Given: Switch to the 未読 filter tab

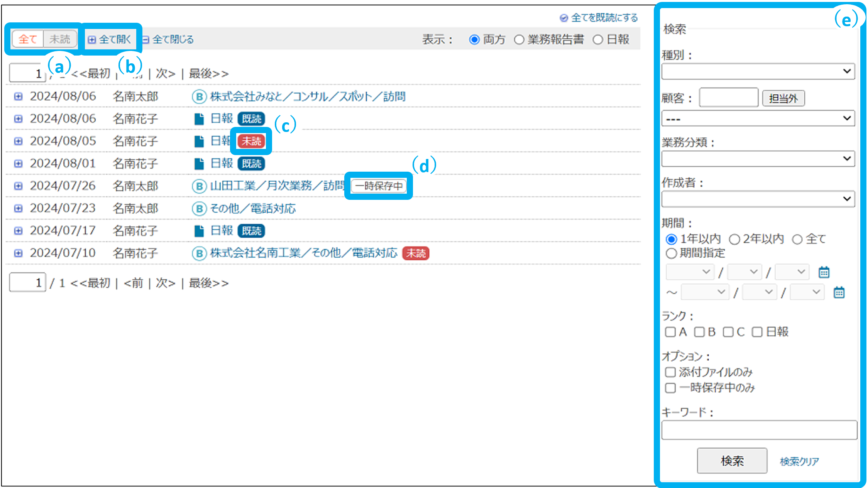Looking at the screenshot, I should [60, 39].
